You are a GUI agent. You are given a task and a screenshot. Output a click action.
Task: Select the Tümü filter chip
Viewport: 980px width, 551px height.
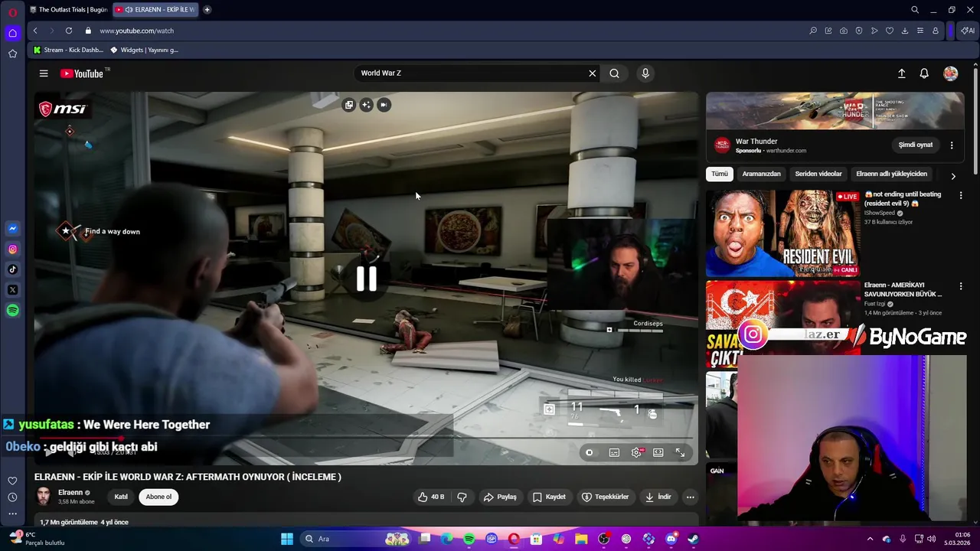pos(720,174)
